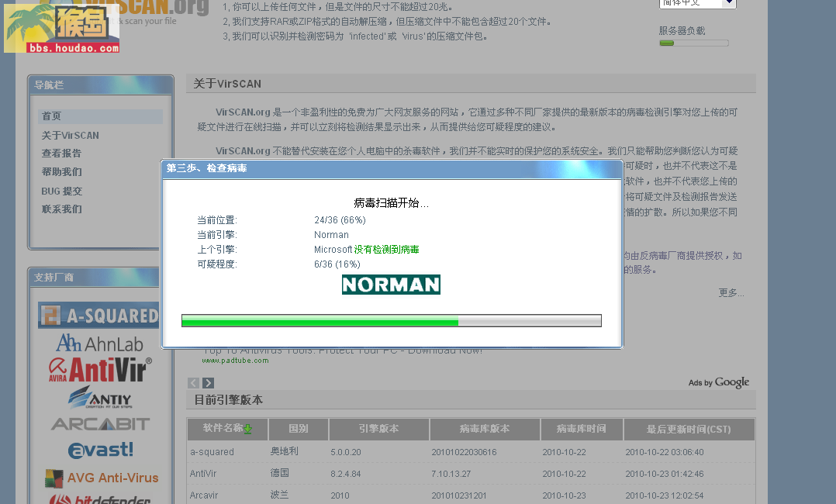
Task: Sort by 病毒库版本 column header
Action: pos(485,429)
